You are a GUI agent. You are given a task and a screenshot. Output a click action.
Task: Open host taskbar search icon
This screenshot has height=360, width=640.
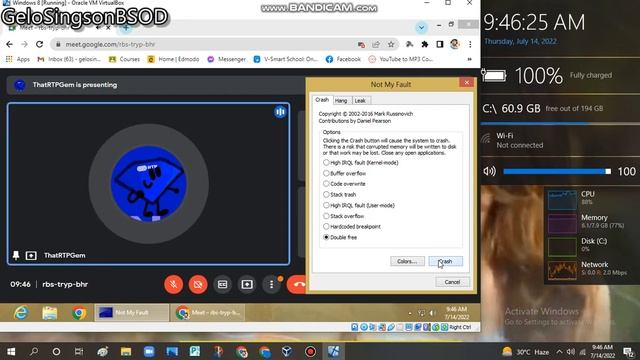coord(34,351)
